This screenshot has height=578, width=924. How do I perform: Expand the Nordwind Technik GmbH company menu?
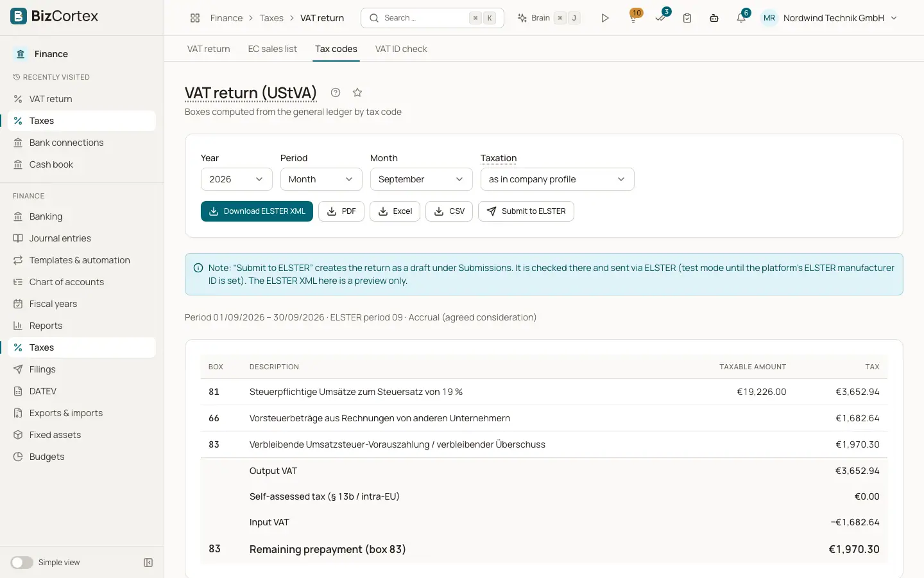pos(840,18)
